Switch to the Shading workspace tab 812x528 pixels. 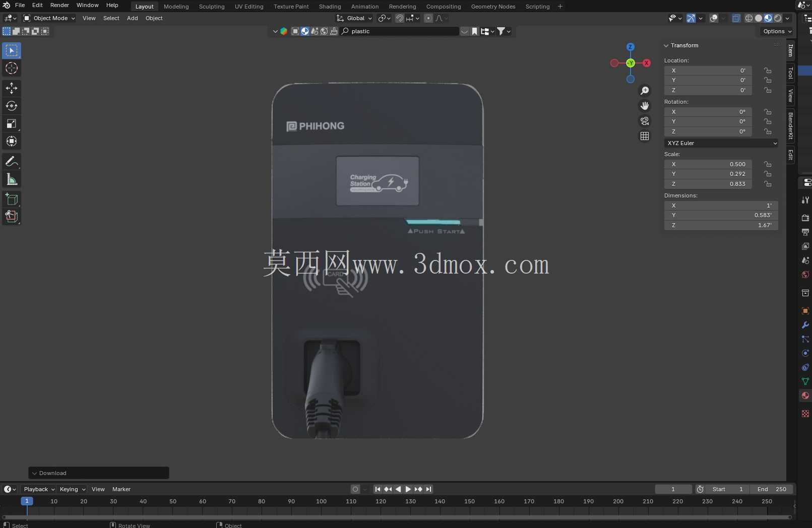click(x=330, y=7)
